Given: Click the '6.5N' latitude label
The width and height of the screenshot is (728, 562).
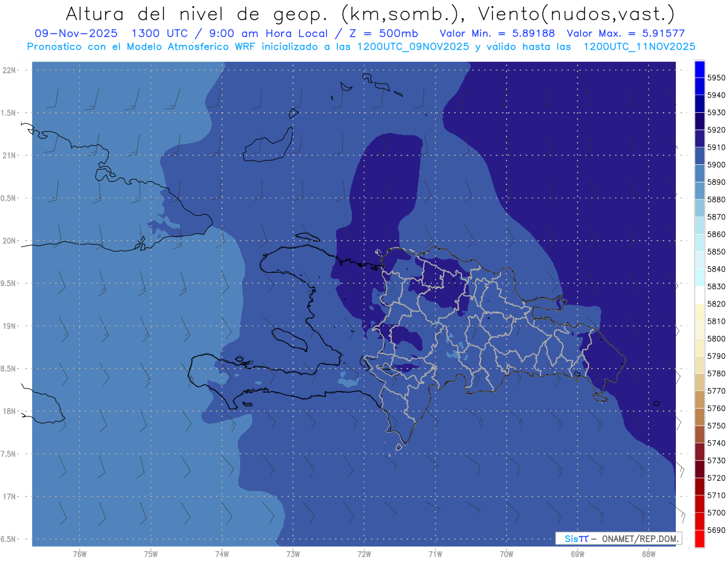Looking at the screenshot, I should (x=8, y=539).
